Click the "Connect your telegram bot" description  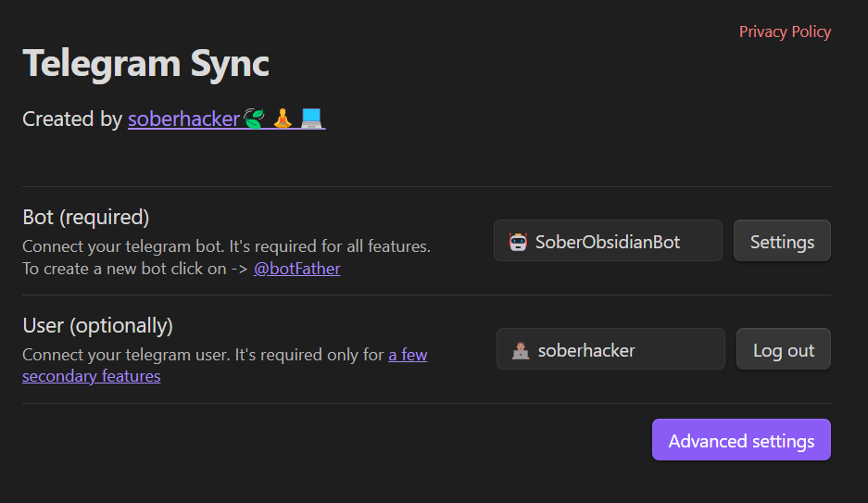(226, 247)
